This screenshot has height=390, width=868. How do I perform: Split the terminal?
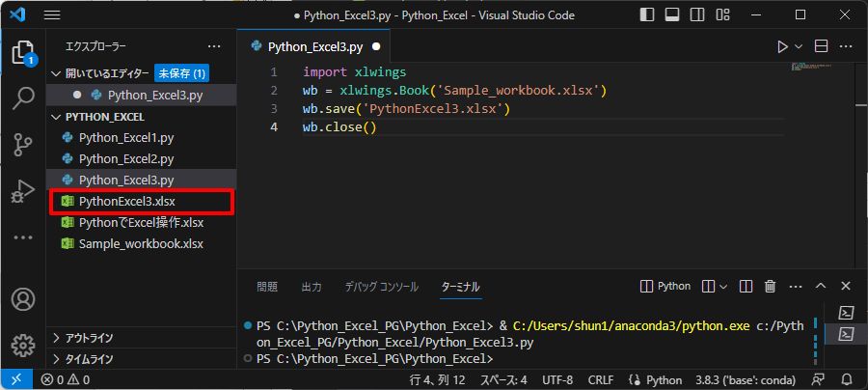pyautogui.click(x=746, y=287)
